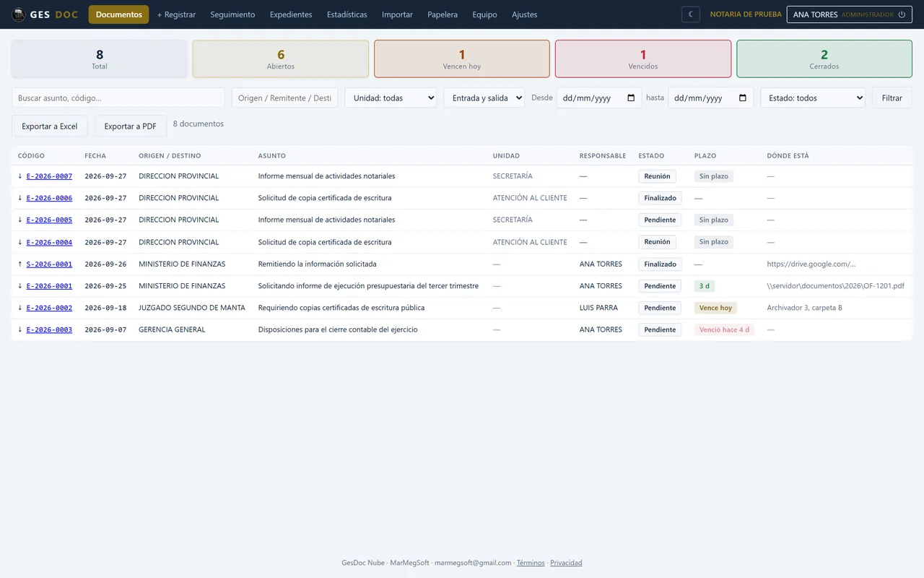
Task: Select the Equipo menu item
Action: (x=484, y=14)
